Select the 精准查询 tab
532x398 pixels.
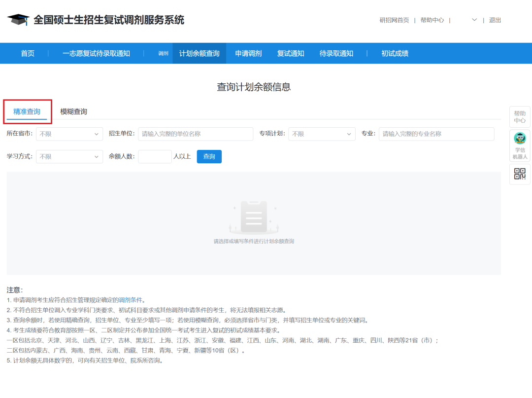coord(27,111)
